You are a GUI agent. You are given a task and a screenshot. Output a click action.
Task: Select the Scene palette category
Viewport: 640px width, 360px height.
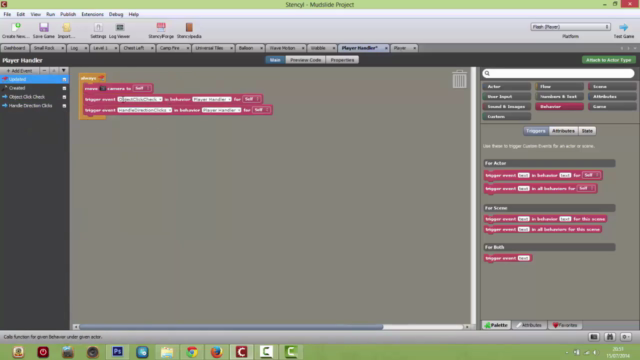(612, 87)
